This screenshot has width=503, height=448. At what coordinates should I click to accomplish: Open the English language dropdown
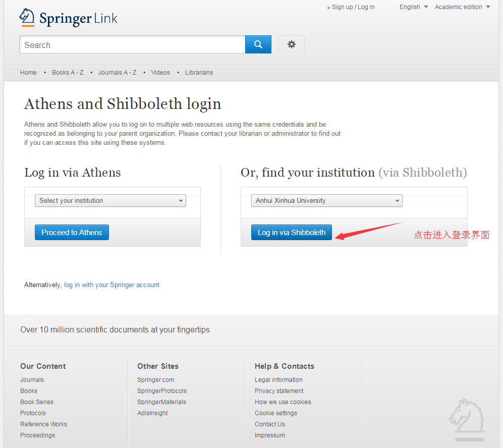[413, 7]
